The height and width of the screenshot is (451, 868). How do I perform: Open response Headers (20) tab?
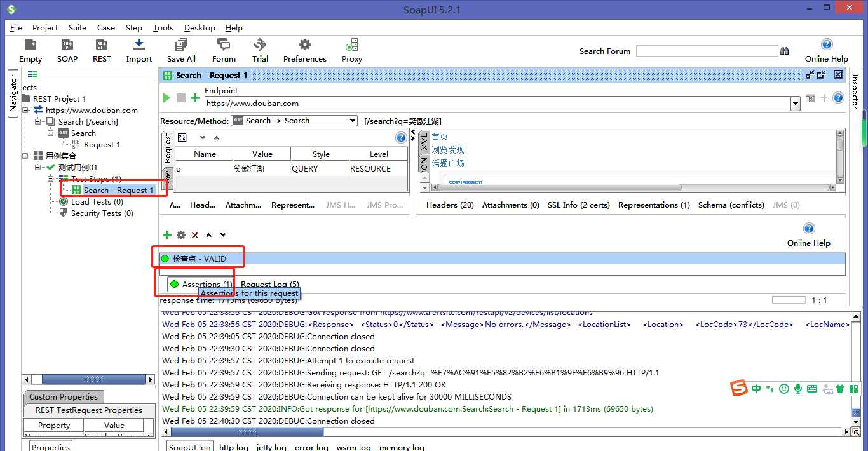[450, 205]
